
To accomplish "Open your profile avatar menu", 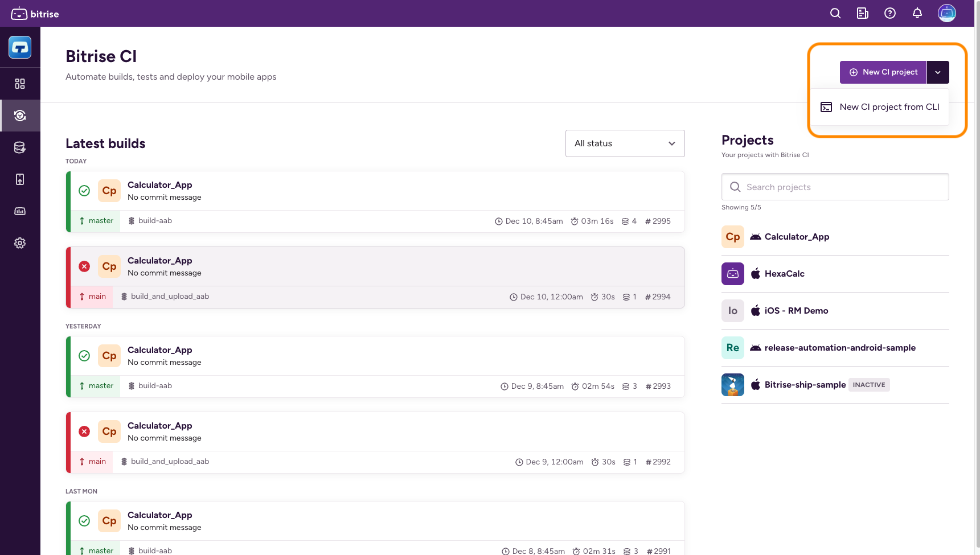I will pos(946,13).
